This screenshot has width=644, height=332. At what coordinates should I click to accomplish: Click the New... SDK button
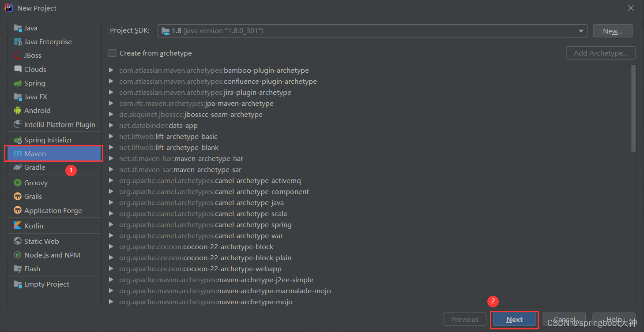pos(613,31)
